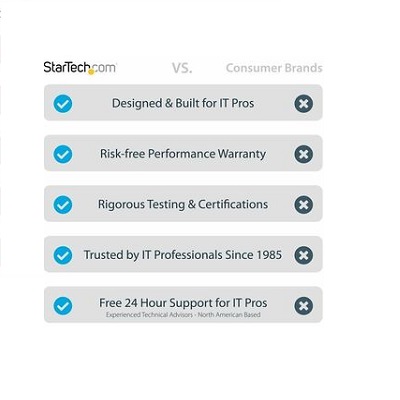Select Rigorous Testing & Certifications text
Image resolution: width=400 pixels, height=400 pixels.
click(183, 204)
